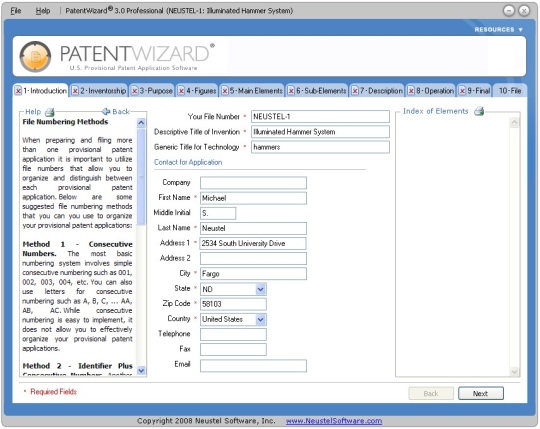Click Index of Elements scroll down arrow
Image resolution: width=540 pixels, height=429 pixels.
pyautogui.click(x=514, y=372)
